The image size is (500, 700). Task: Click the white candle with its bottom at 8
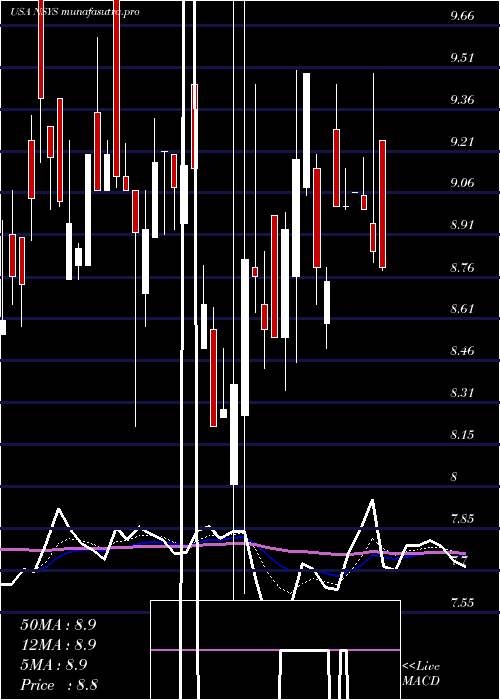(x=234, y=434)
